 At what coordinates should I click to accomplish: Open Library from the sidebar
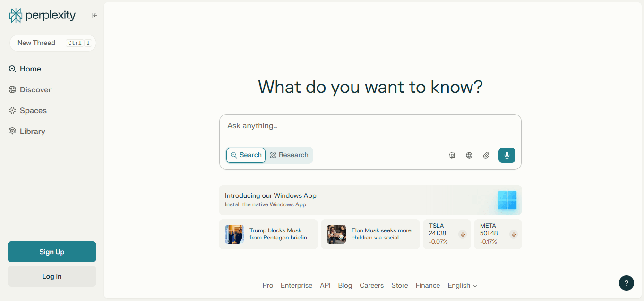pyautogui.click(x=32, y=132)
